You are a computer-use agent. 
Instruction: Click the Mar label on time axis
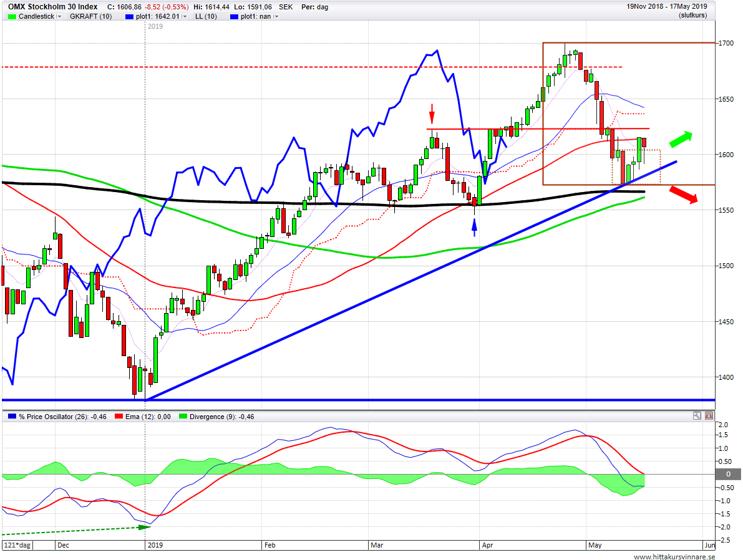[x=377, y=545]
